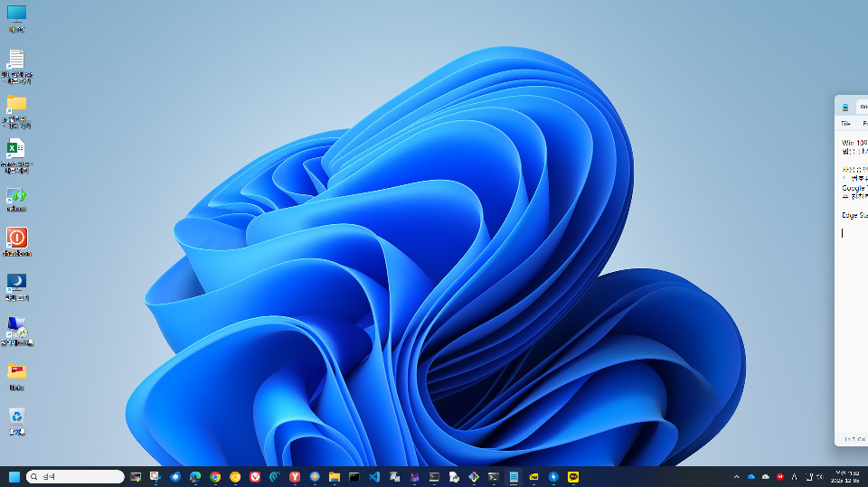Open Visual Studio Code from the taskbar
The image size is (868, 487).
(x=374, y=476)
